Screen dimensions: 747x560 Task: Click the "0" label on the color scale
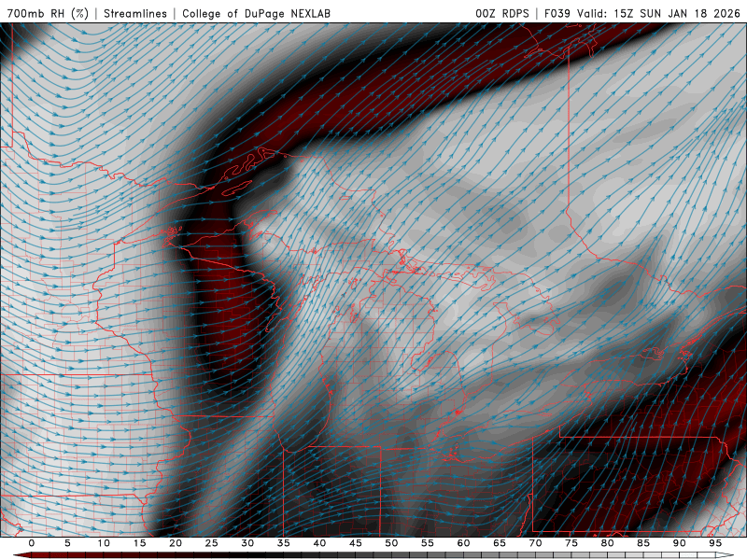click(32, 543)
